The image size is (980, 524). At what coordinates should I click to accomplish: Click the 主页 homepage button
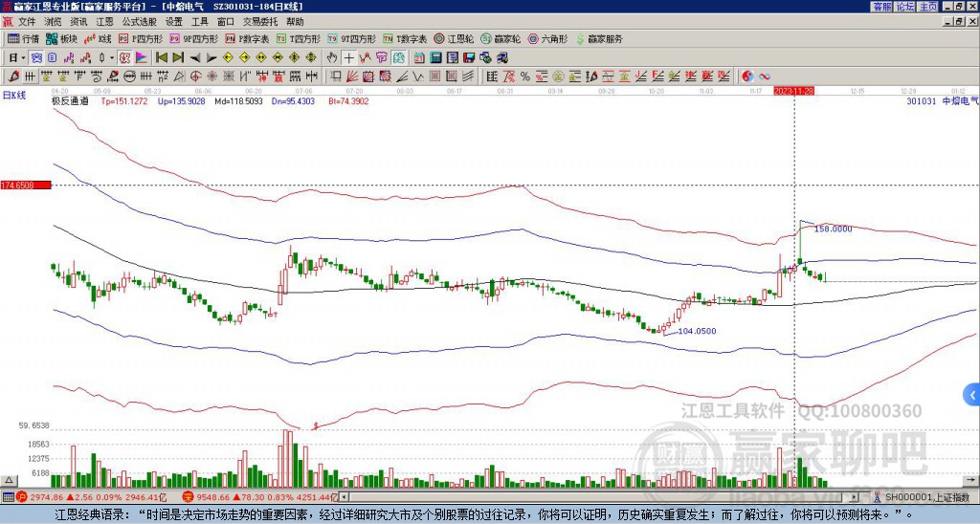(927, 7)
